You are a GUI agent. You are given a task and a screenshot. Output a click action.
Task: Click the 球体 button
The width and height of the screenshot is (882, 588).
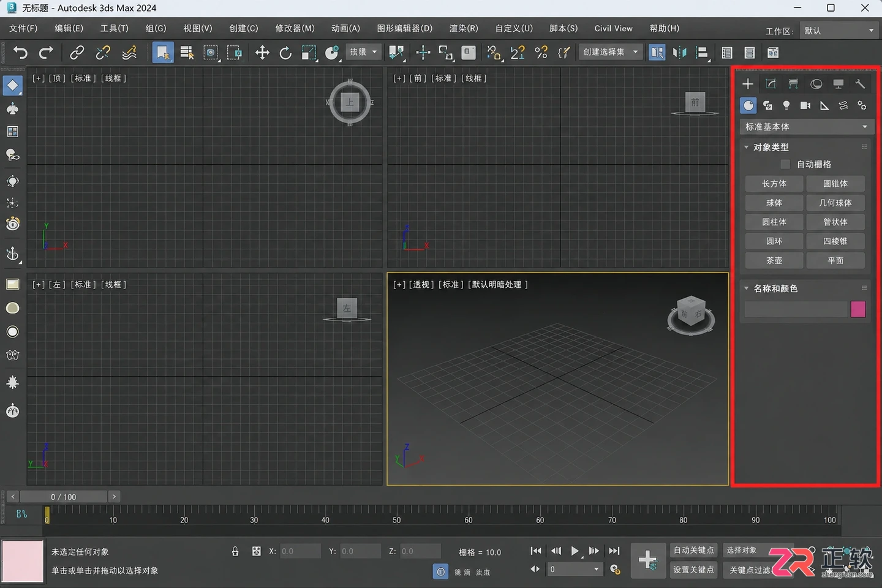[x=774, y=203]
